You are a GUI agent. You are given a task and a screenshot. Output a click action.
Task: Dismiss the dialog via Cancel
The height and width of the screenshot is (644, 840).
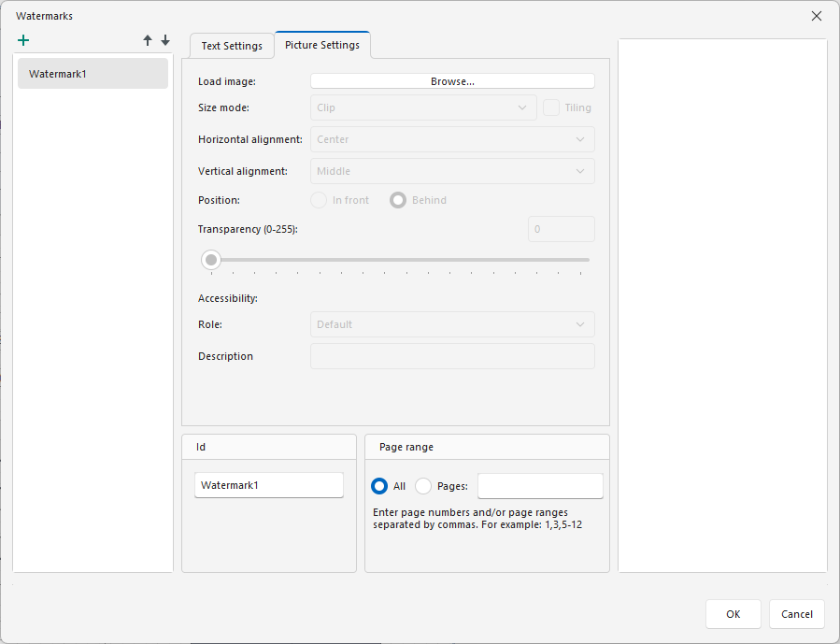coord(796,614)
